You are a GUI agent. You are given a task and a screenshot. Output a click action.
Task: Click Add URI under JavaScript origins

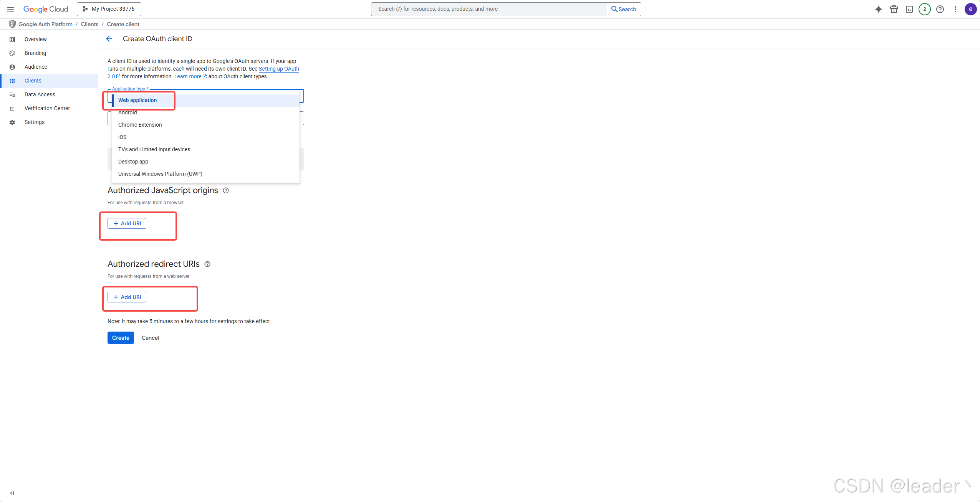point(127,223)
